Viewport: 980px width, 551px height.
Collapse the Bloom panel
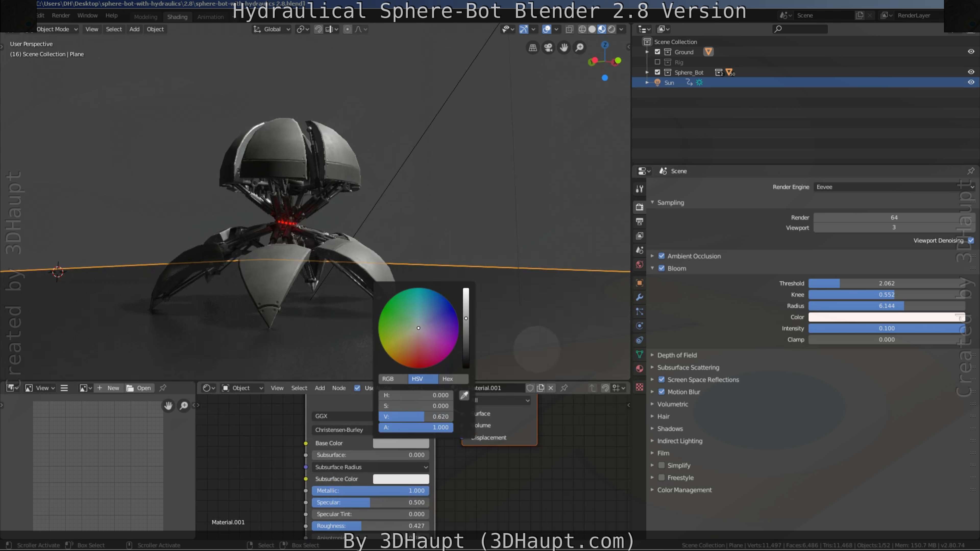[652, 268]
